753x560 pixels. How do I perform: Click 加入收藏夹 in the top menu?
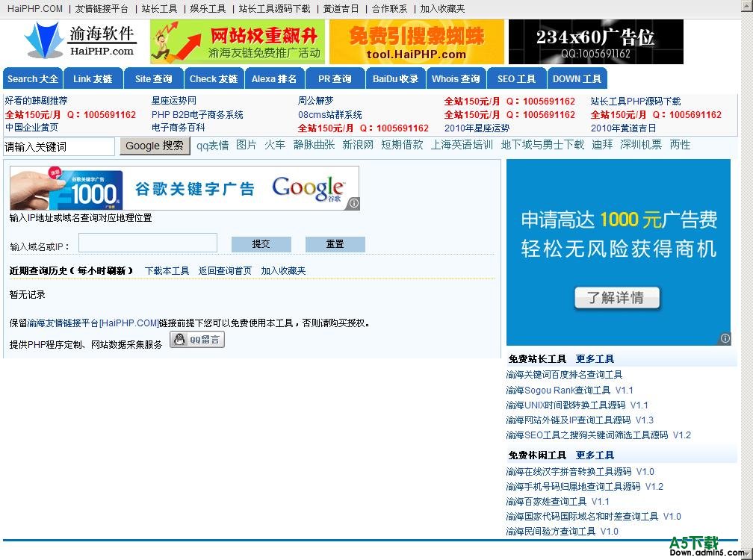443,9
